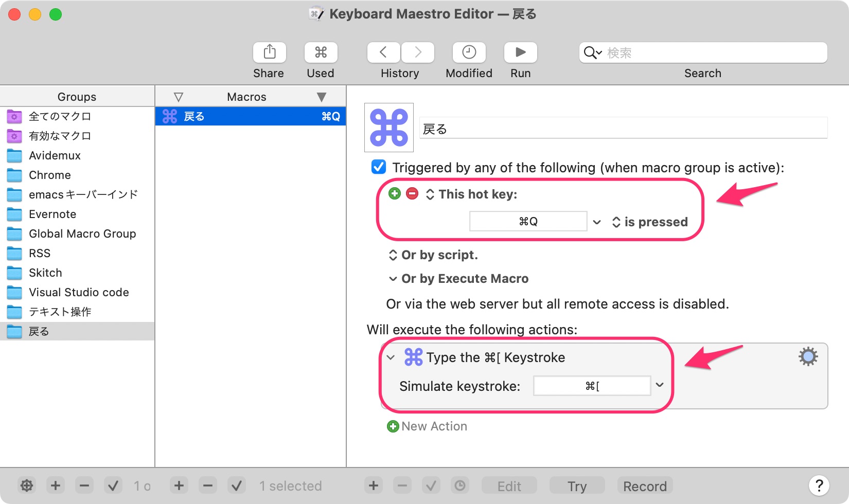Expand the Or by script option

click(433, 255)
